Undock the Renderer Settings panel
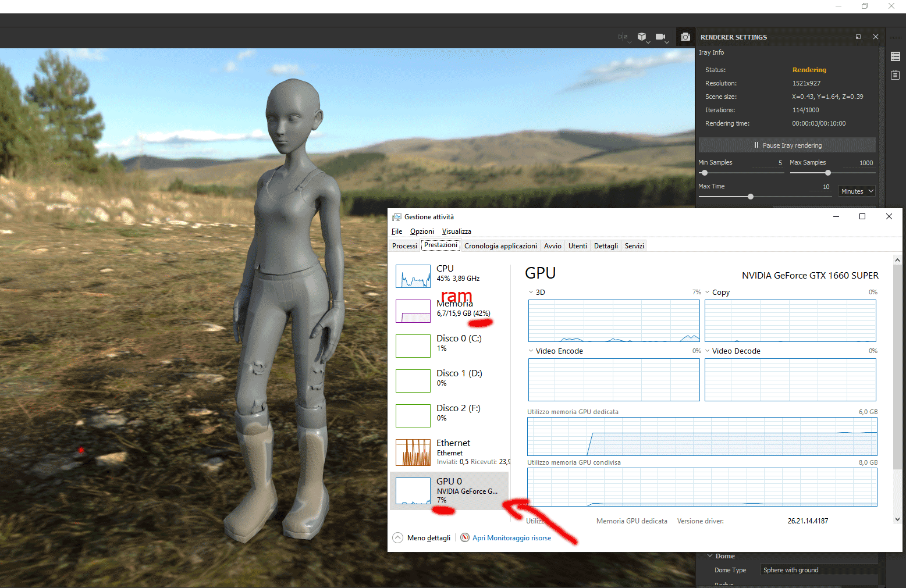 858,37
